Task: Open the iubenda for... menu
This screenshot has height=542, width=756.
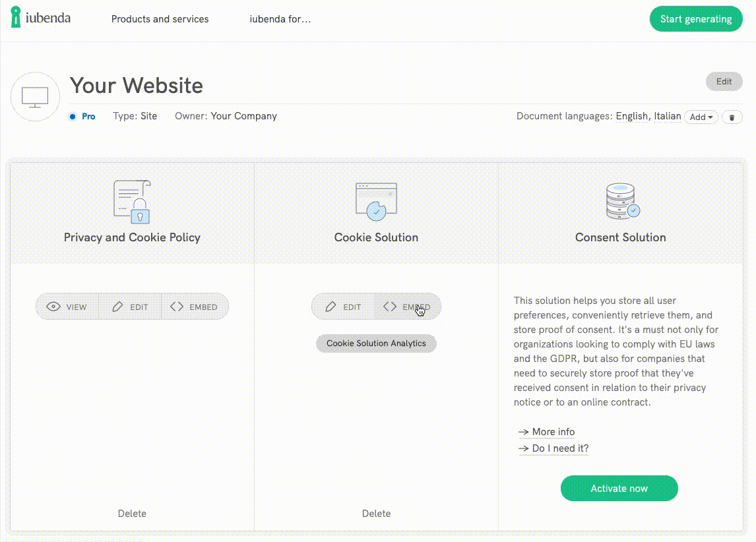Action: [279, 19]
